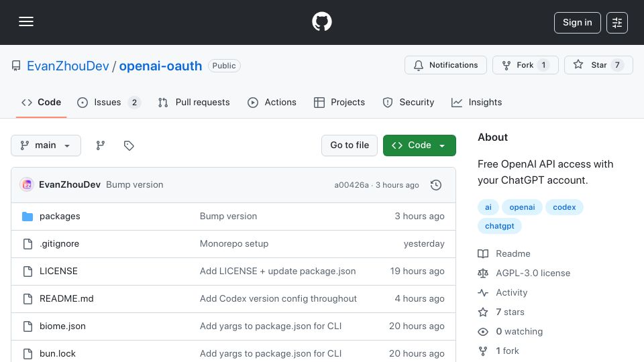Open openai-oauth repository link
Screen dimensions: 644x362
[x=160, y=66]
